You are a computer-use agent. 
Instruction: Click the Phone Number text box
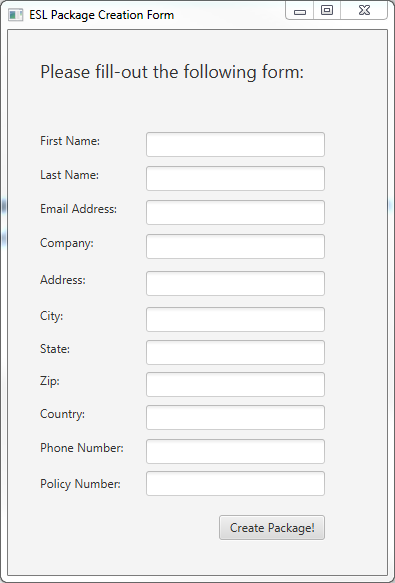tap(235, 451)
